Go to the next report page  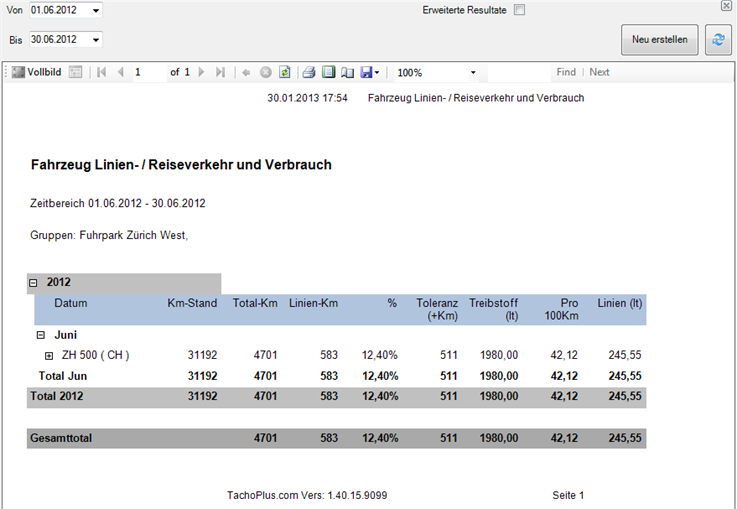[201, 72]
